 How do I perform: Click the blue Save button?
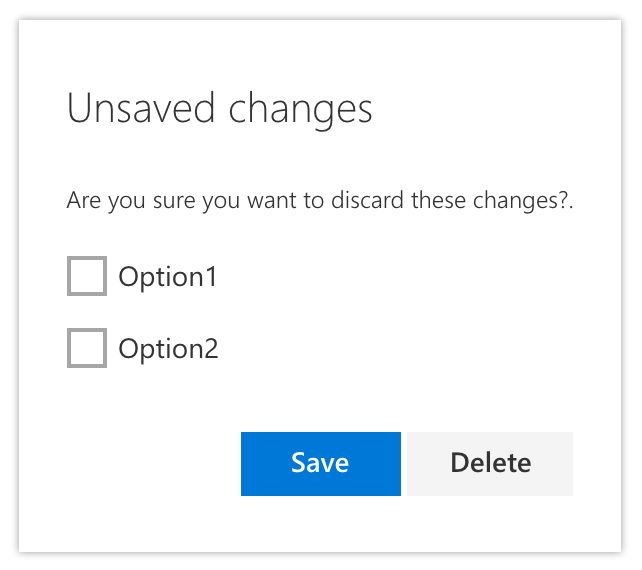(x=321, y=464)
